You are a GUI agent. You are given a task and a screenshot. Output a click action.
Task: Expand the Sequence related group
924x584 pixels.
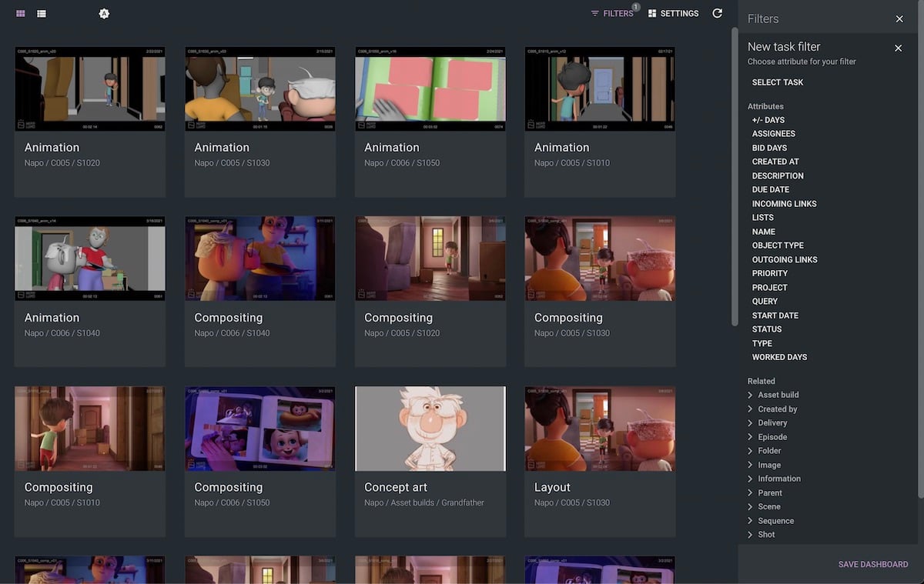tap(775, 521)
